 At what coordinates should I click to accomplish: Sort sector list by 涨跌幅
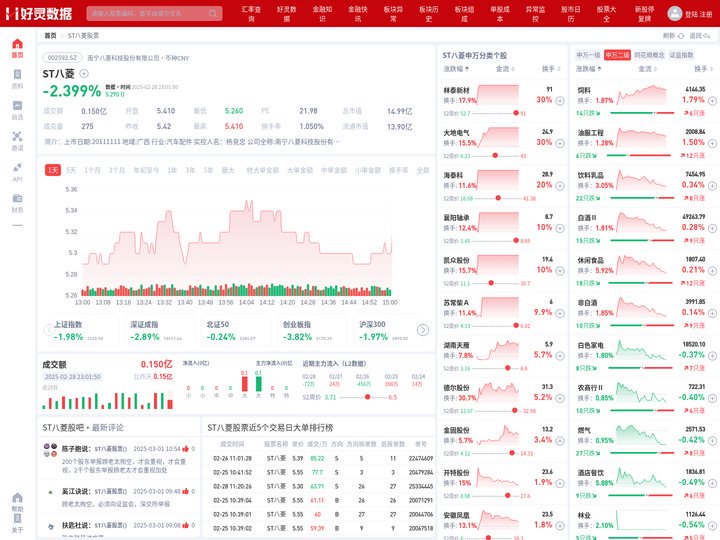589,69
